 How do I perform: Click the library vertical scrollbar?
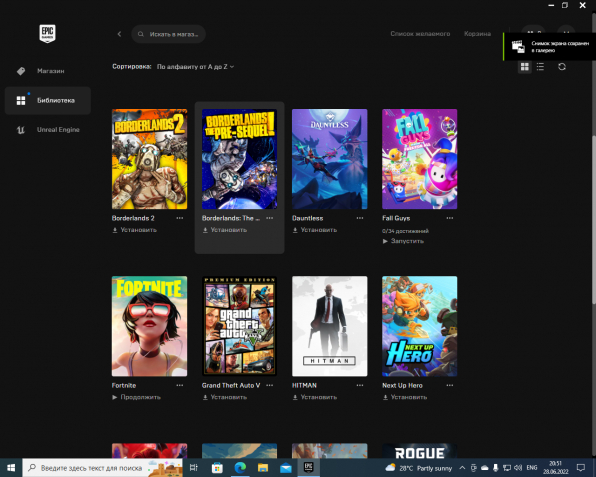pyautogui.click(x=593, y=219)
